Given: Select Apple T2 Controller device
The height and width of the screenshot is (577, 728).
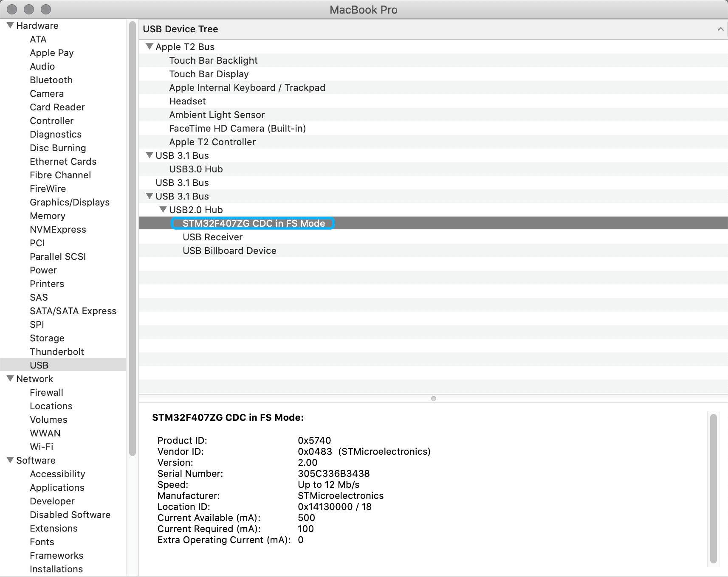Looking at the screenshot, I should (434, 142).
